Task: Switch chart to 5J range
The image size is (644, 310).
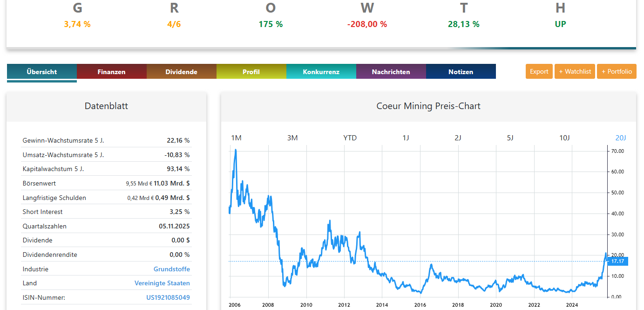Action: (510, 138)
